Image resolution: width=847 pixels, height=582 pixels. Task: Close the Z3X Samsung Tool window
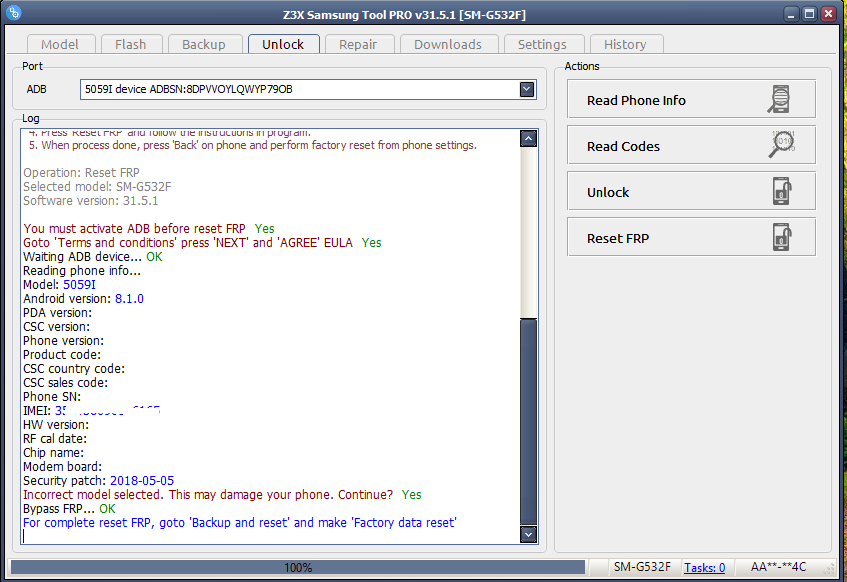point(828,14)
